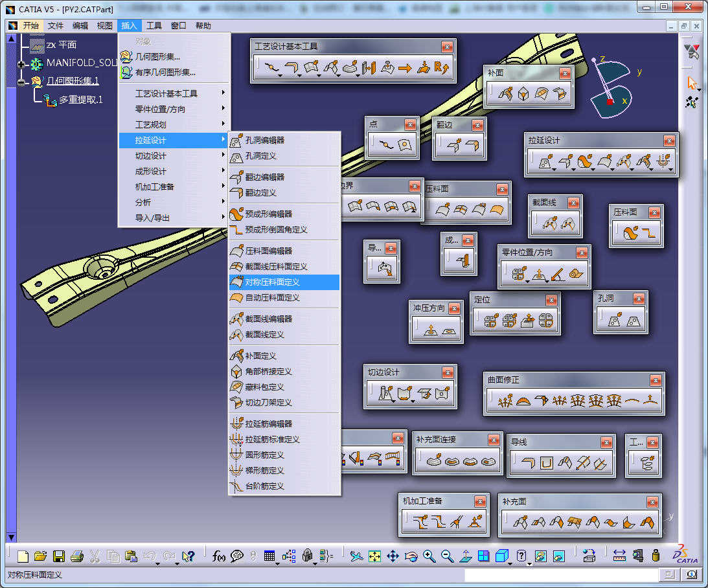Open the 开始 menu
The width and height of the screenshot is (708, 588).
tap(30, 26)
